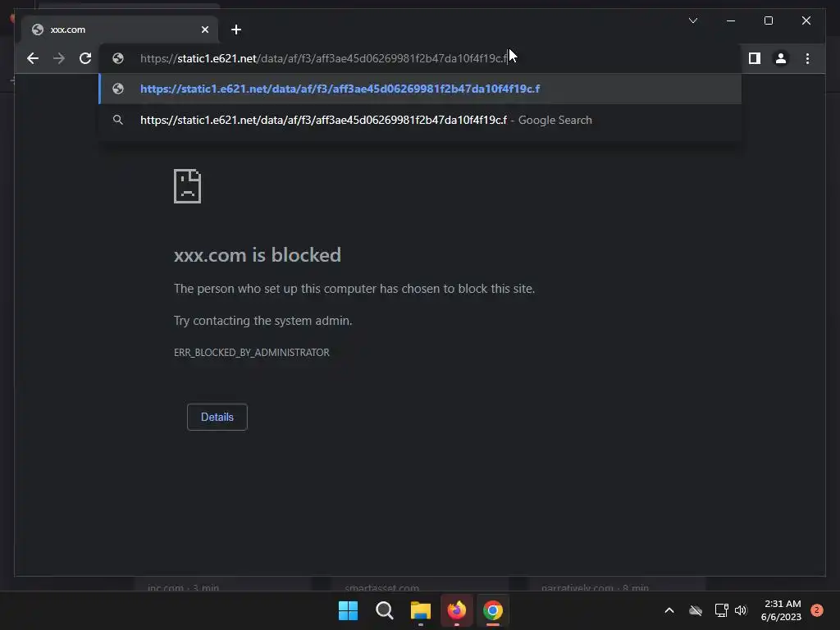Image resolution: width=840 pixels, height=630 pixels.
Task: Open the Windows Start menu
Action: 348,610
